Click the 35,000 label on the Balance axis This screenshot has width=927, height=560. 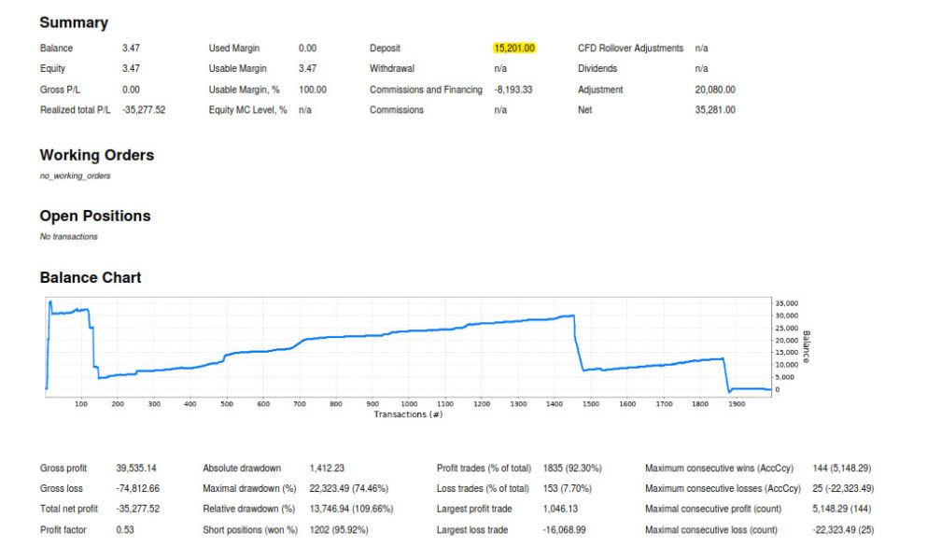click(787, 303)
